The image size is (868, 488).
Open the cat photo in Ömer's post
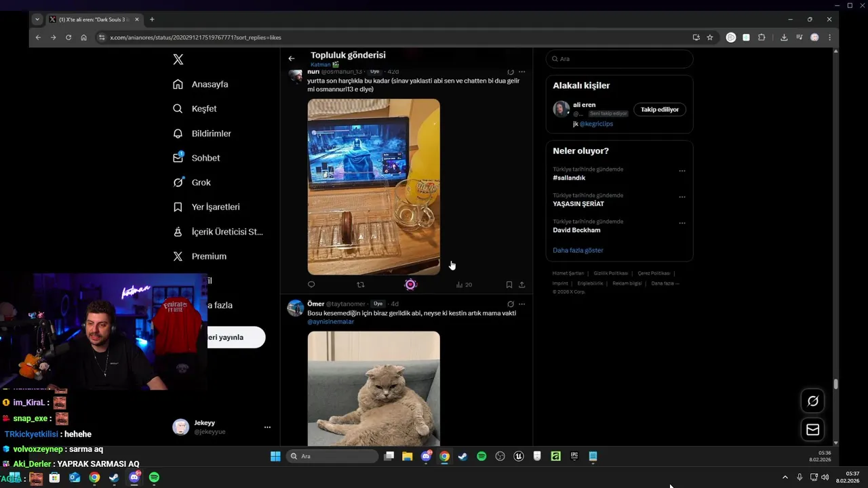click(x=374, y=388)
